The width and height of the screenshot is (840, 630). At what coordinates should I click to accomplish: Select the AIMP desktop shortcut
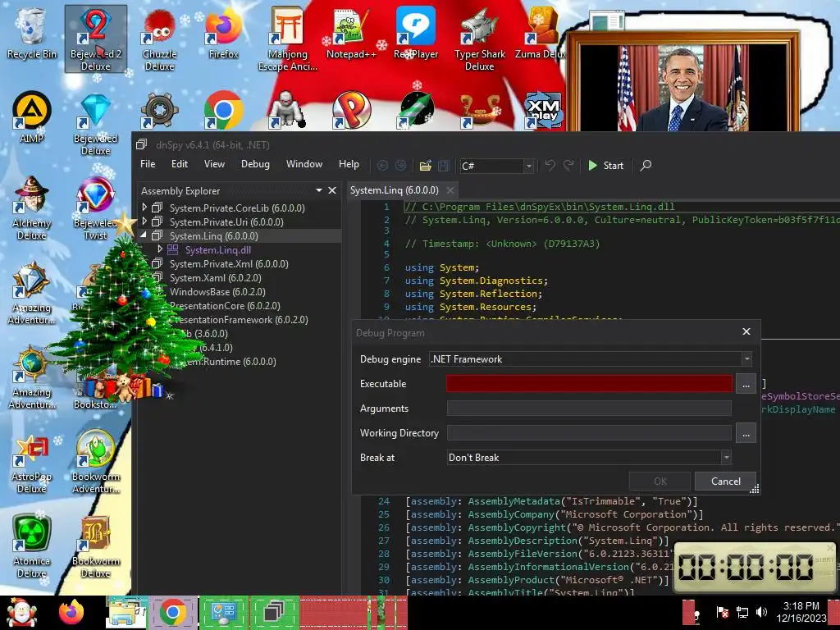pyautogui.click(x=32, y=116)
